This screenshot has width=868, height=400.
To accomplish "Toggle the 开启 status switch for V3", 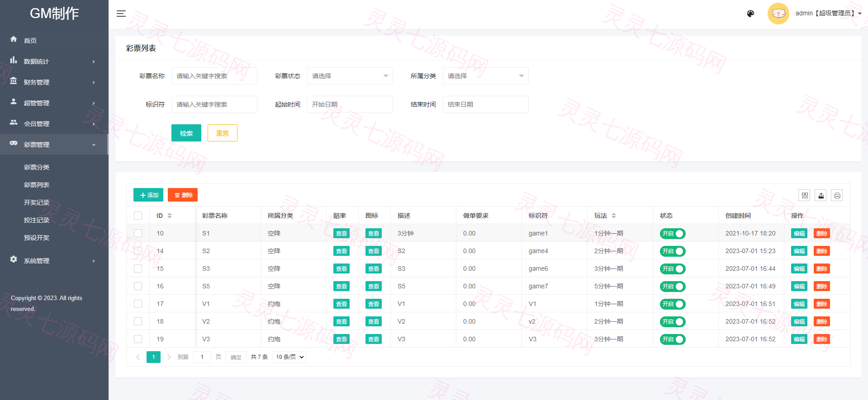I will (x=673, y=339).
